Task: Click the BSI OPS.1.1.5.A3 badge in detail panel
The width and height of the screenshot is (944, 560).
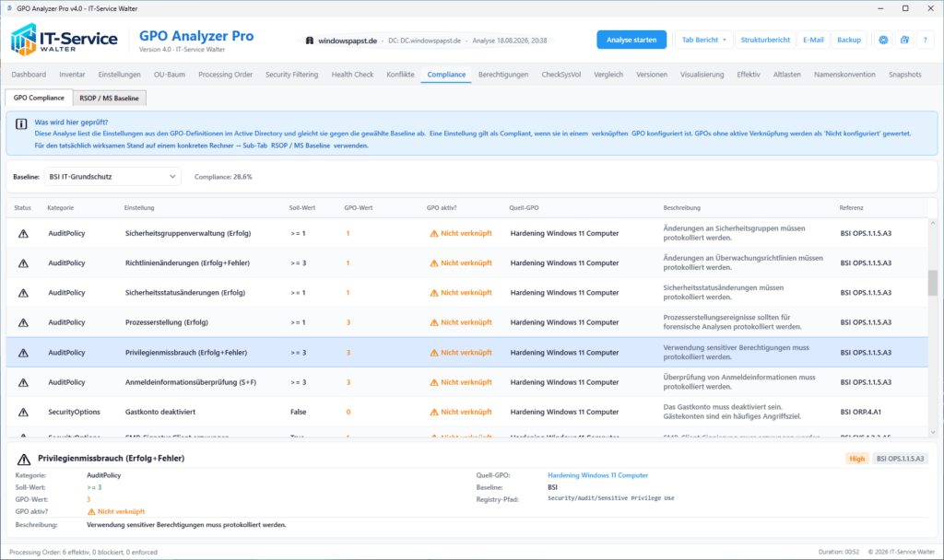Action: pos(900,459)
